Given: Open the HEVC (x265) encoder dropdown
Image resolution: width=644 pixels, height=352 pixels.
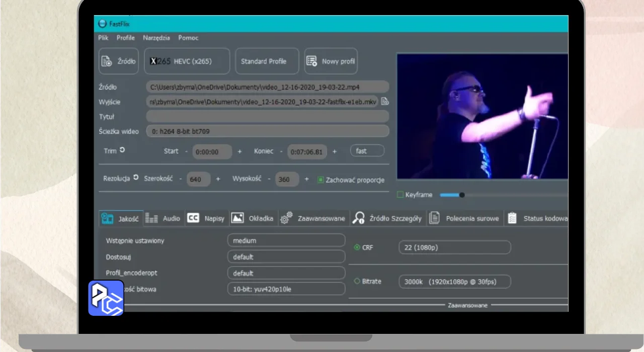Looking at the screenshot, I should 187,61.
